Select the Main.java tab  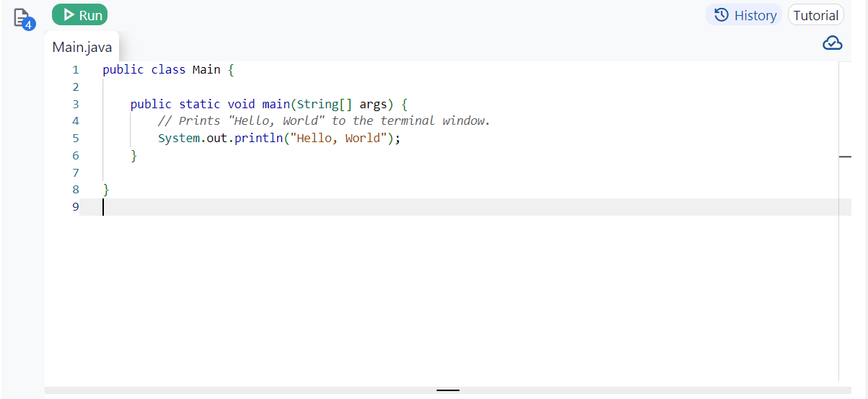tap(82, 47)
